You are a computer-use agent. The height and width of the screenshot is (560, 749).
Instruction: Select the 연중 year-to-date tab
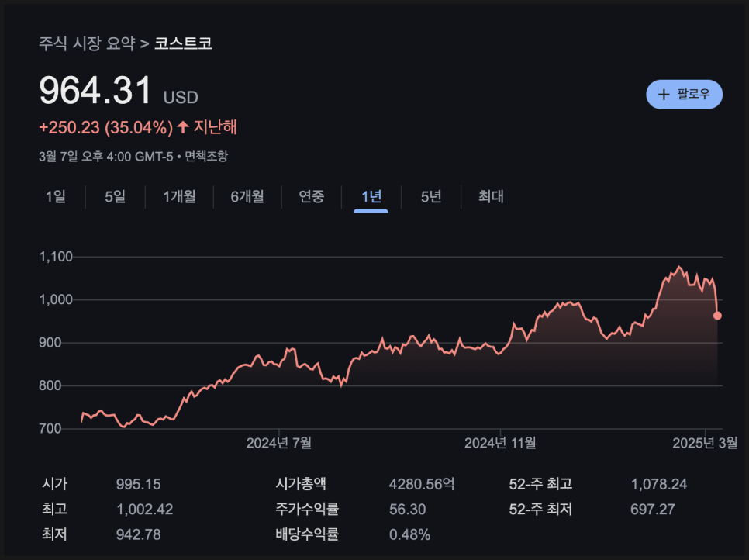(x=312, y=196)
